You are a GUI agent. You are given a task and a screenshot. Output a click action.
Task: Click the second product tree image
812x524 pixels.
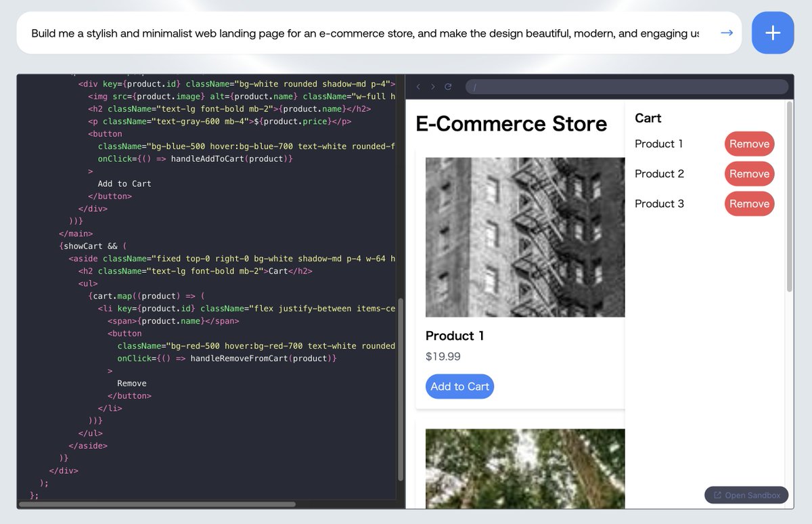coord(525,468)
